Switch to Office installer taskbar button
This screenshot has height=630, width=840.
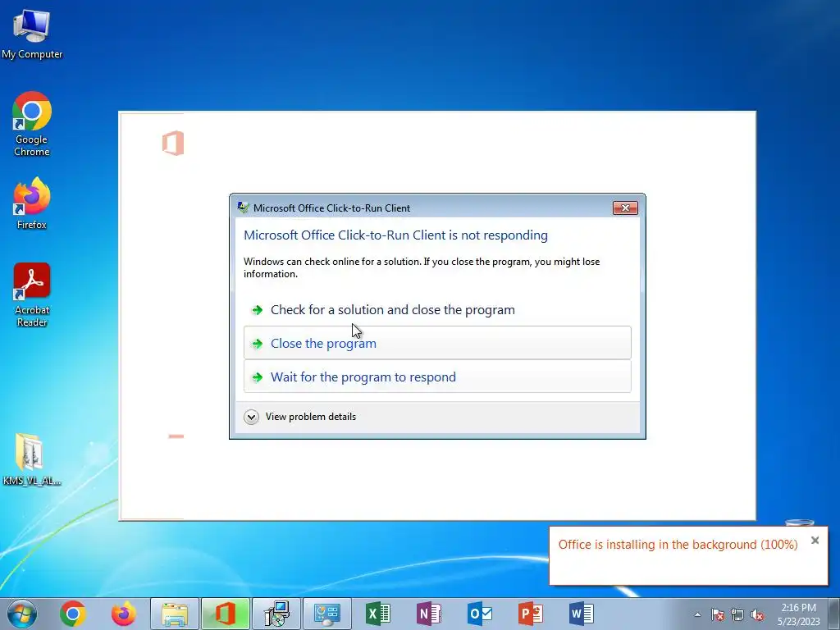pos(226,614)
